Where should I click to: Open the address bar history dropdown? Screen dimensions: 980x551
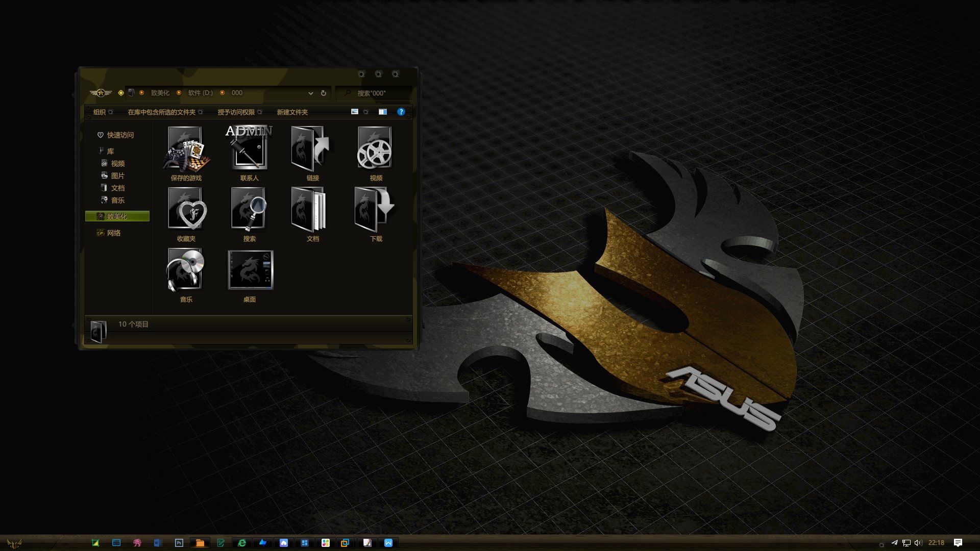tap(310, 93)
